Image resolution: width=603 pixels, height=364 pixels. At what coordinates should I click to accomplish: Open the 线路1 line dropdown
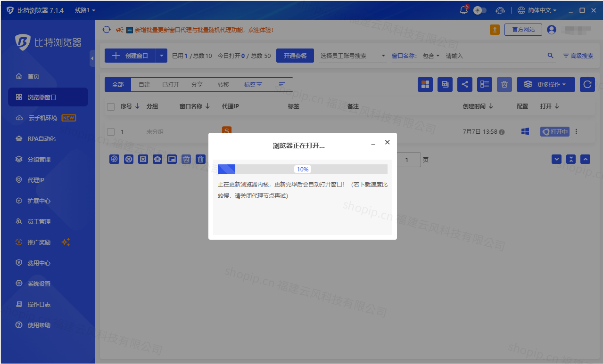tap(85, 10)
